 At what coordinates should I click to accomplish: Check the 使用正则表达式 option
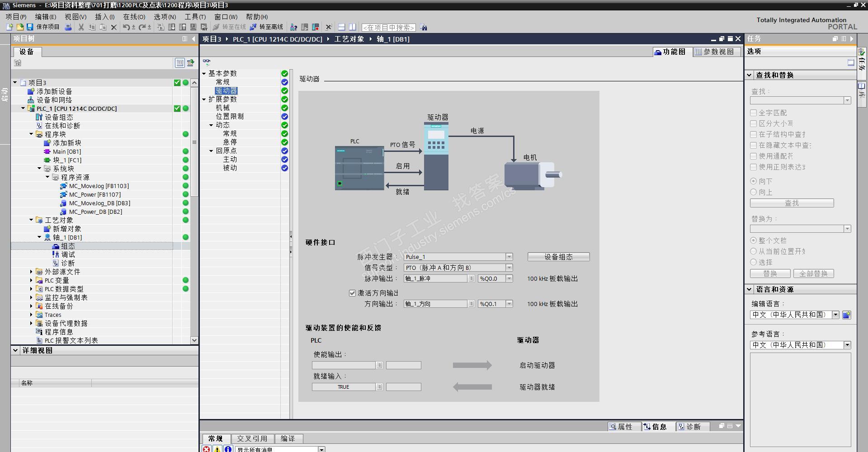pos(753,167)
